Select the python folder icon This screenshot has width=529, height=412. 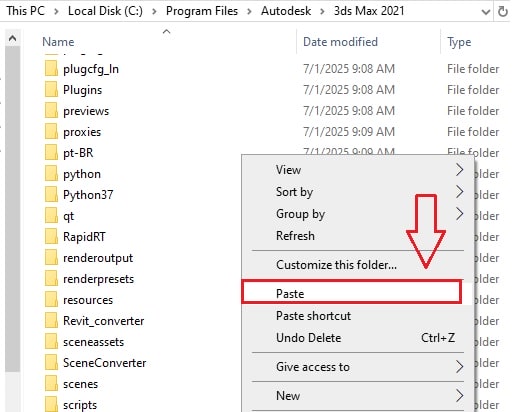51,174
